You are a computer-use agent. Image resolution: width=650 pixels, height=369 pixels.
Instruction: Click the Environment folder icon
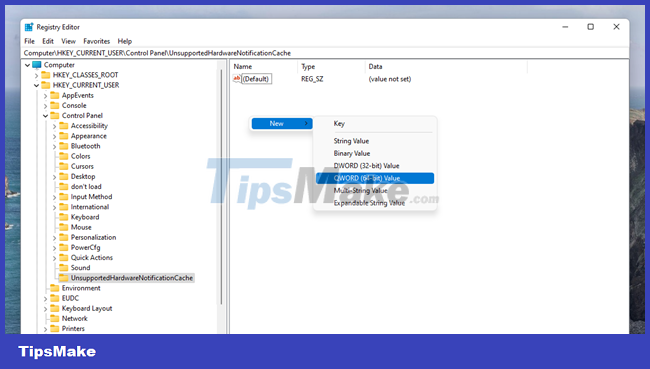pyautogui.click(x=55, y=288)
